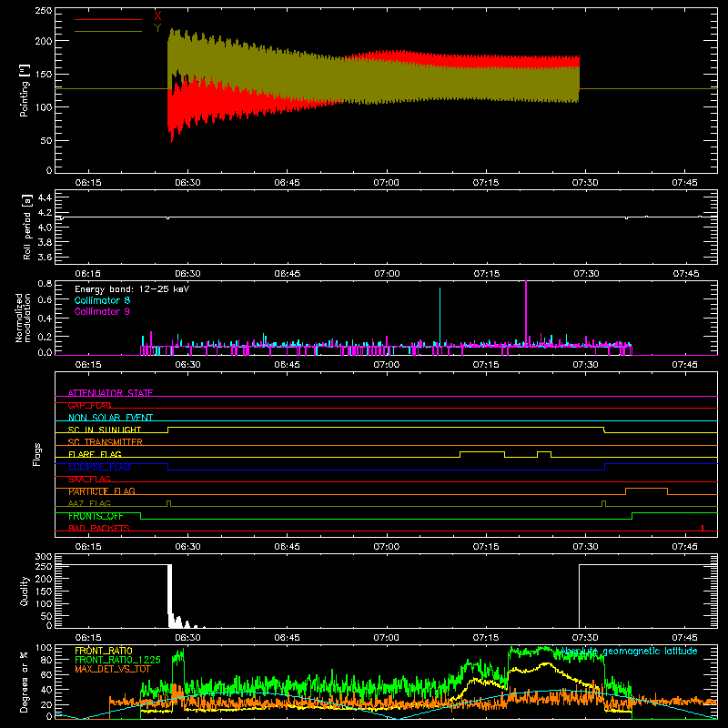Click the 3.8 tick label on Roll period axis

pos(45,242)
